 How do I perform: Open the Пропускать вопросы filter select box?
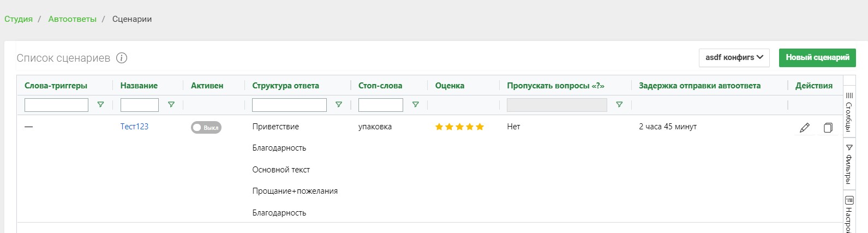click(557, 105)
